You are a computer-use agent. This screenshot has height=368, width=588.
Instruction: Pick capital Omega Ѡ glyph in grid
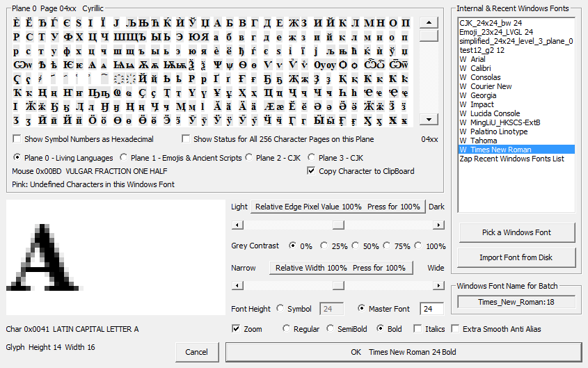point(18,65)
